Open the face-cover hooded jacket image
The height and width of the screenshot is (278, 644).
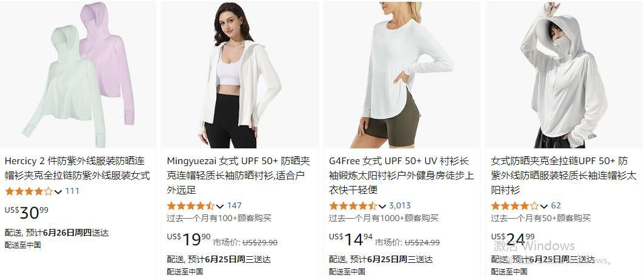[x=564, y=74]
